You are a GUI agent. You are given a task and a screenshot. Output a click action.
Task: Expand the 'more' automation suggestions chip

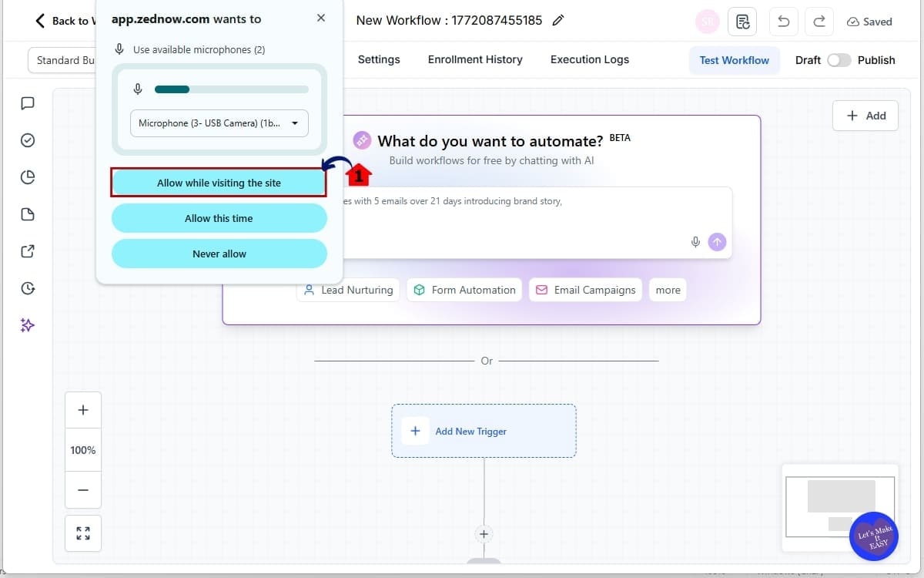667,290
